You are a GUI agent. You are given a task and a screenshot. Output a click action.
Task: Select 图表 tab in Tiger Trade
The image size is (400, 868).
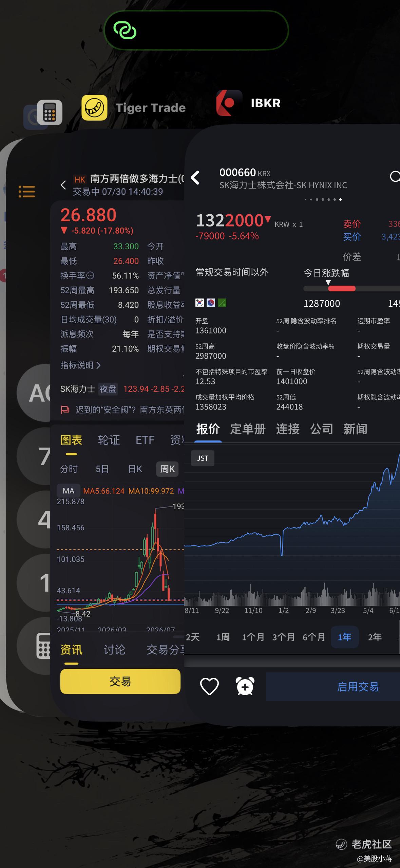[x=71, y=440]
